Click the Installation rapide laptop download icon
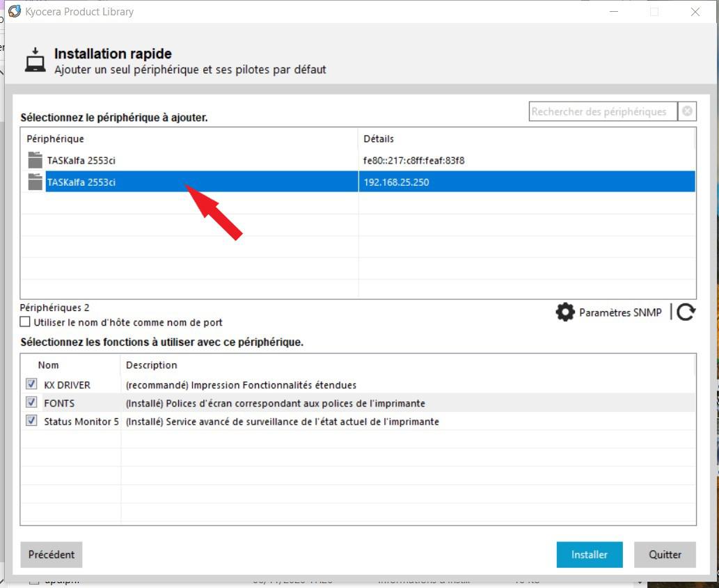Viewport: 719px width, 588px height. pyautogui.click(x=35, y=61)
